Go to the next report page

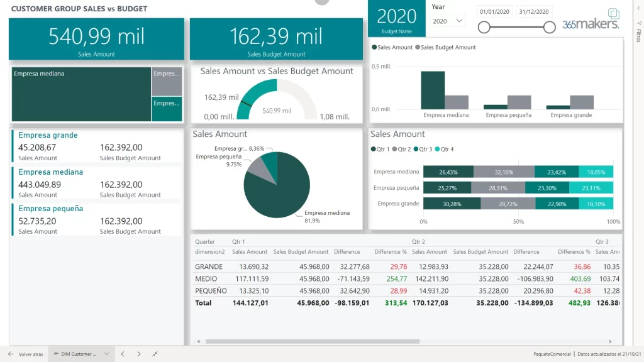[139, 354]
